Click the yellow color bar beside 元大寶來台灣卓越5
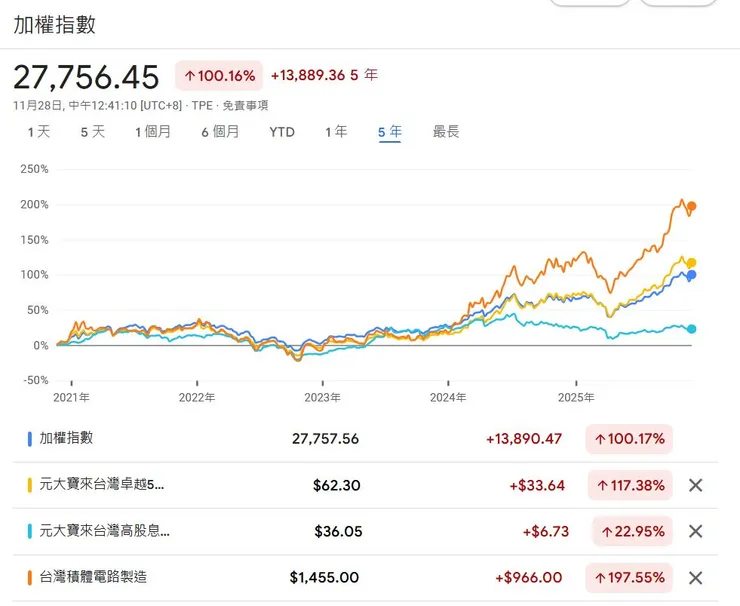The width and height of the screenshot is (740, 606). 30,485
